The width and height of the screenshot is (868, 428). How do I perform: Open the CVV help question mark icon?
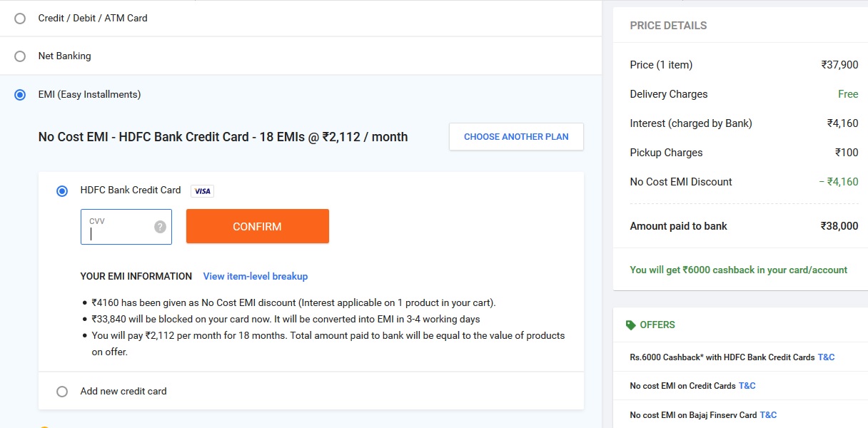tap(160, 227)
